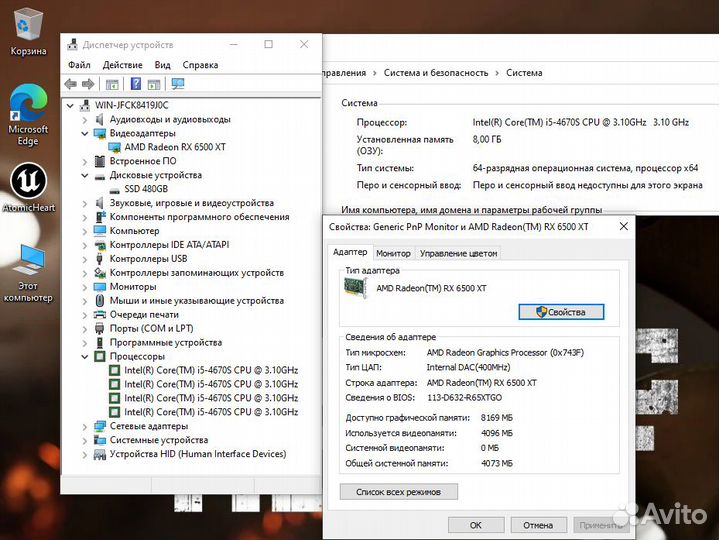Expand the Порты (COM и LPT) branch
The height and width of the screenshot is (540, 719).
(85, 329)
